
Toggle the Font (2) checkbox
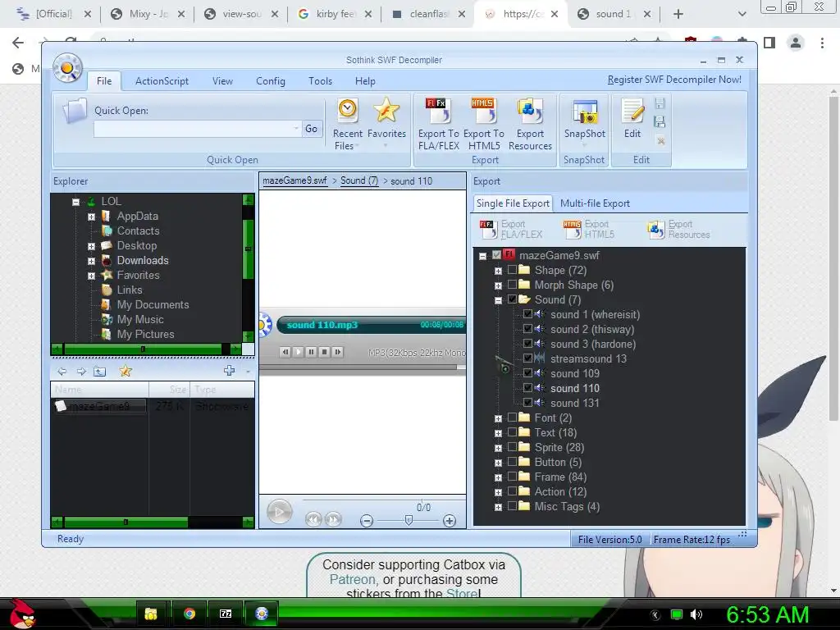(x=512, y=418)
